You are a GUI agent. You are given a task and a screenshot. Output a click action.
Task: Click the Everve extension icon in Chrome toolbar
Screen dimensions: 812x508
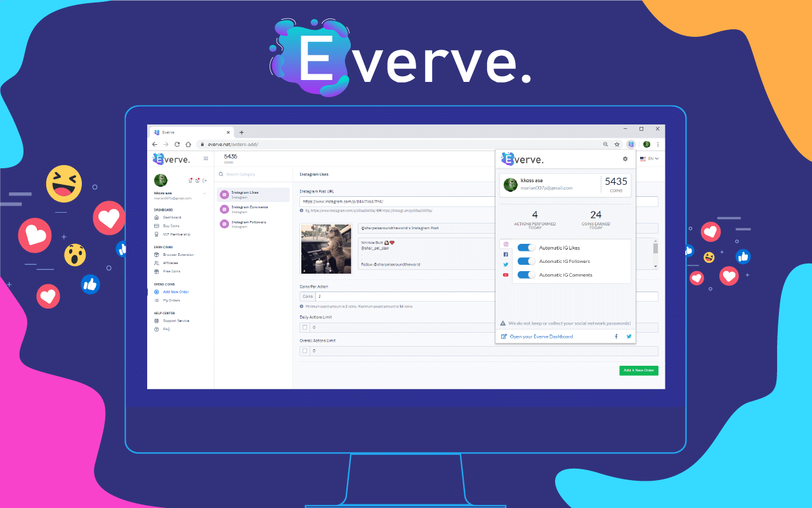click(x=631, y=144)
